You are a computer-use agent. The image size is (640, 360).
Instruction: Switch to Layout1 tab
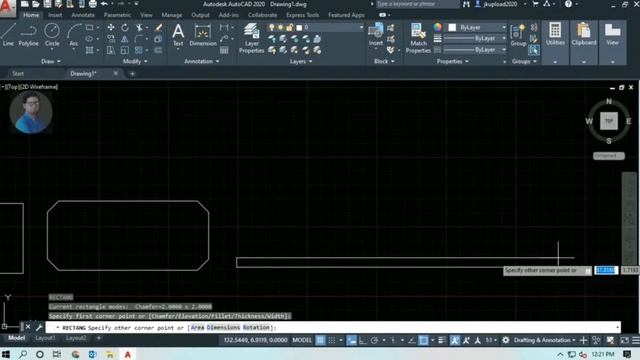click(45, 338)
